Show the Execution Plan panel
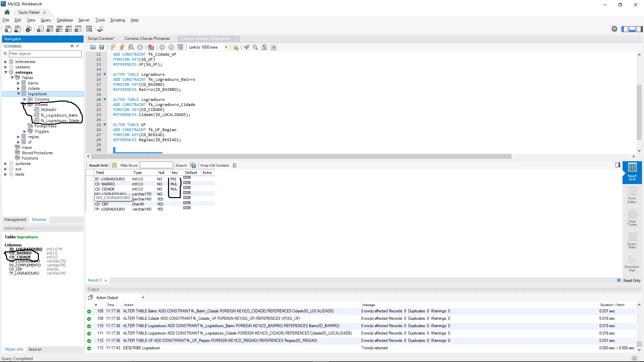The image size is (644, 362). point(632,263)
